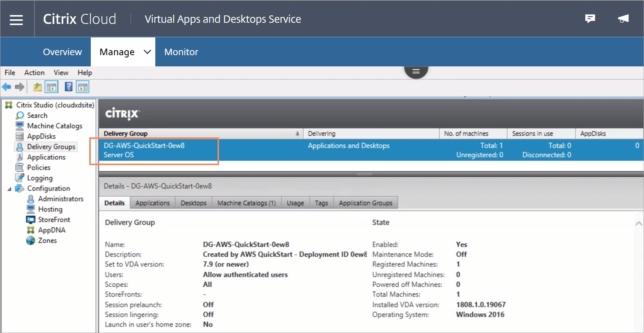The image size is (644, 333).
Task: Open the Help menu
Action: tap(85, 73)
